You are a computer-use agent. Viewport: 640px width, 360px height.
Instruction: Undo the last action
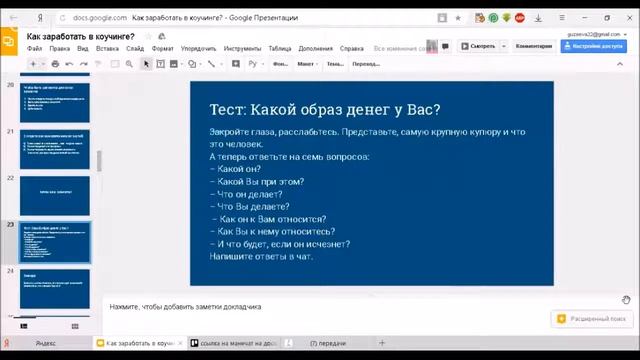coord(69,64)
